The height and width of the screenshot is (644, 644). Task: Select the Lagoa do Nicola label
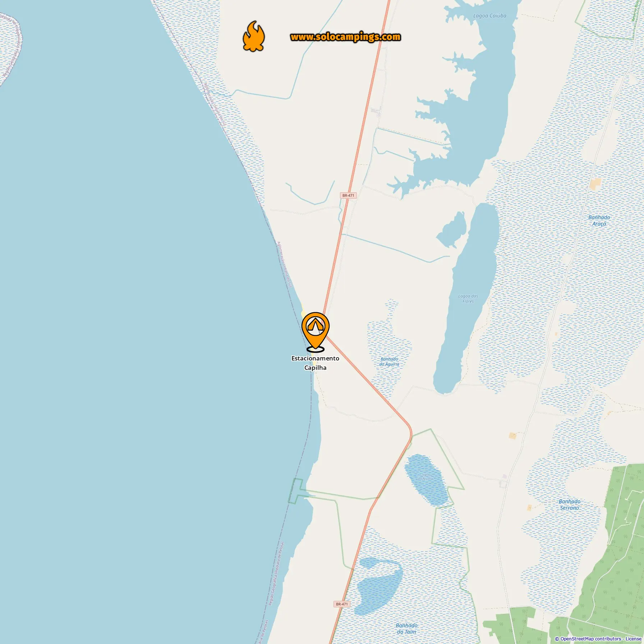(425, 477)
